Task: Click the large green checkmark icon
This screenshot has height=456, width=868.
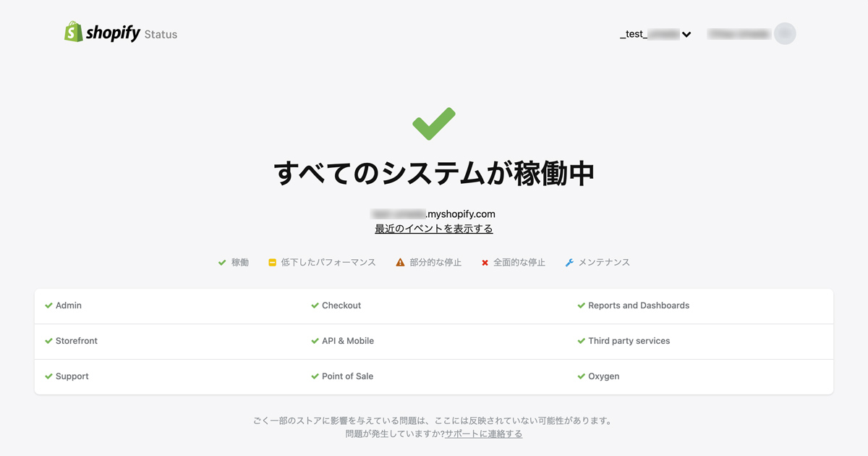Action: [x=434, y=124]
